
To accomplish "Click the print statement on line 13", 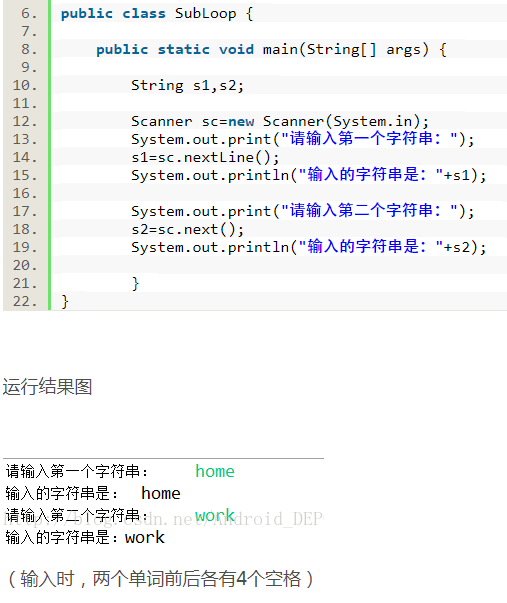I will coord(303,139).
